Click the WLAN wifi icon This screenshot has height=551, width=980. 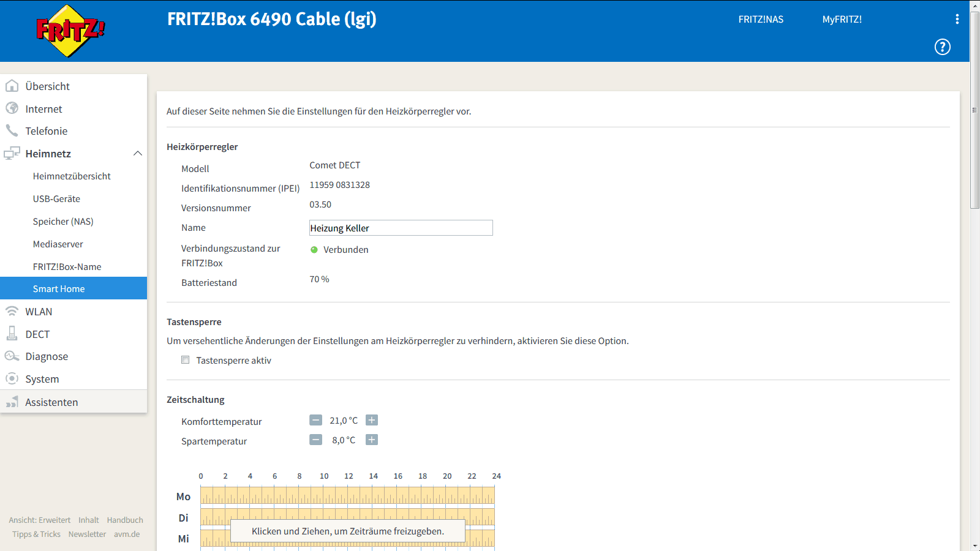tap(12, 311)
